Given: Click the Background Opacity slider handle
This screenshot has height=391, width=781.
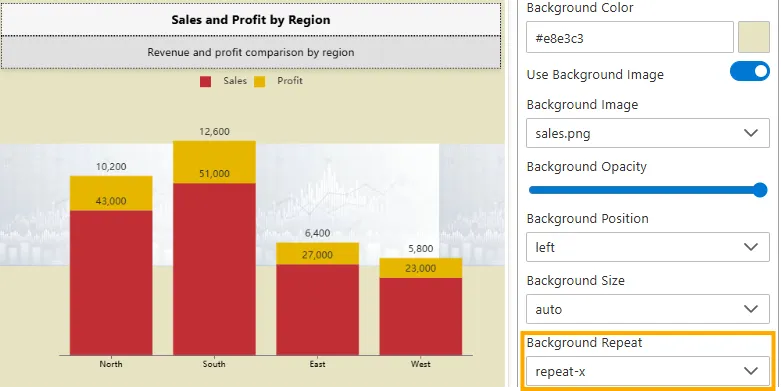Looking at the screenshot, I should coord(760,190).
